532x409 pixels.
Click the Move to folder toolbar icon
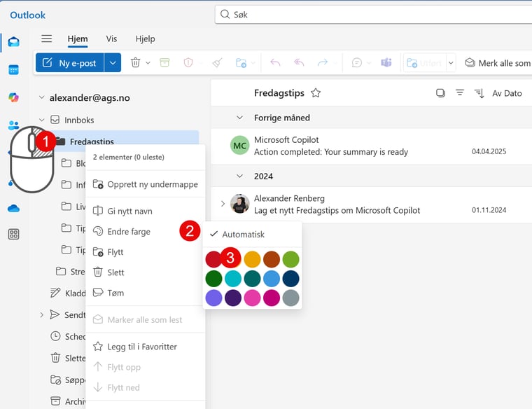coord(241,63)
